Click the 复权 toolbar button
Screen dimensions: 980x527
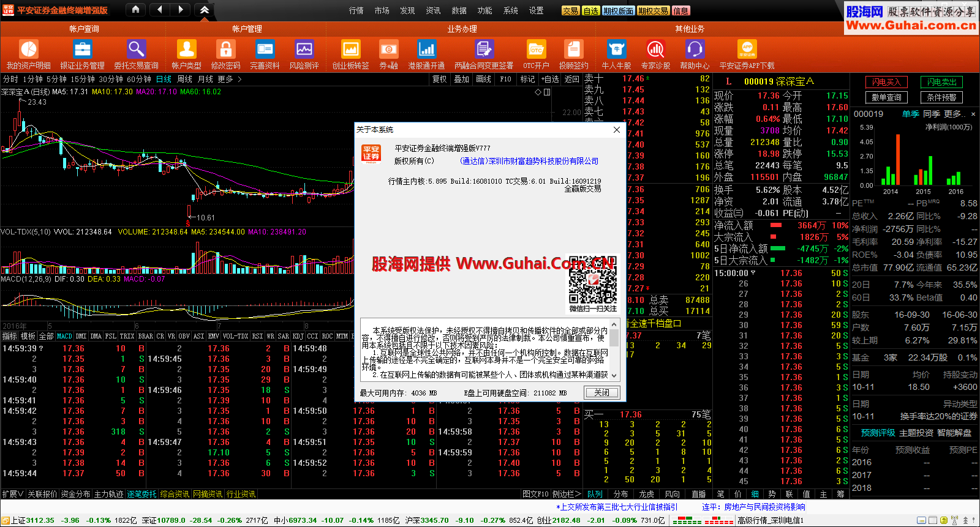439,79
